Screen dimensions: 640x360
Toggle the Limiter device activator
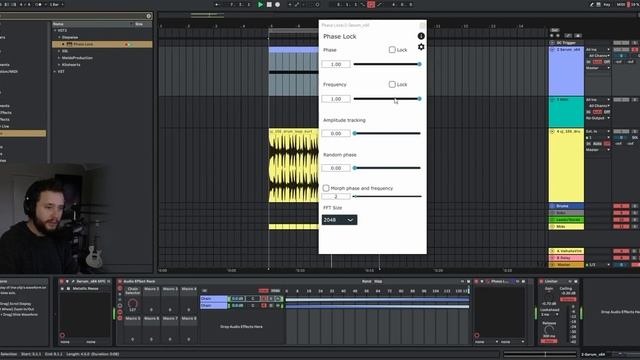(541, 281)
